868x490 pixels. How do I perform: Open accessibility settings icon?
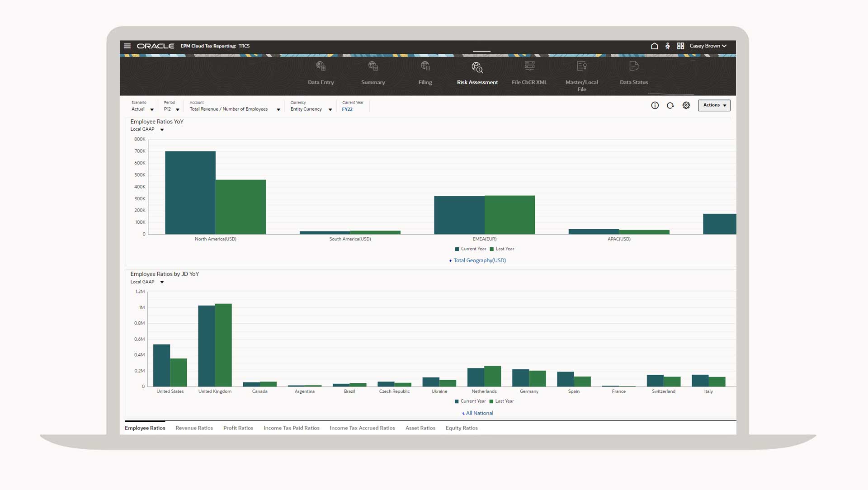[x=667, y=46]
